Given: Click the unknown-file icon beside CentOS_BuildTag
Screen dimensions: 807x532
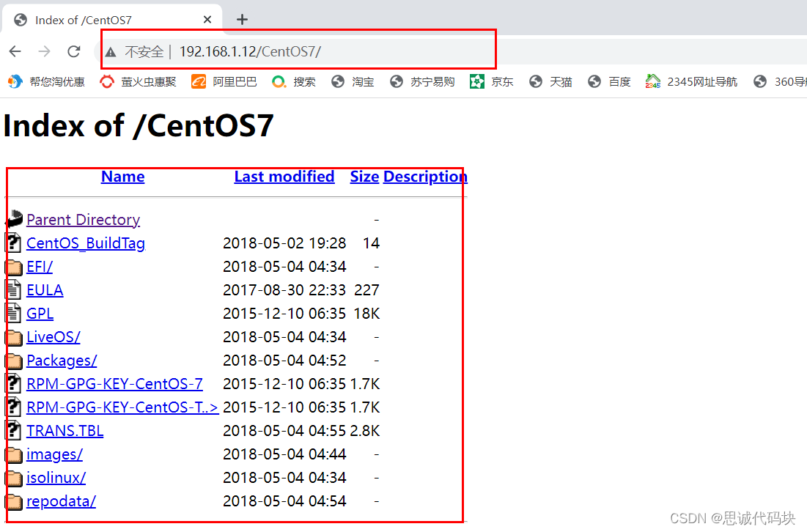Looking at the screenshot, I should 14,243.
